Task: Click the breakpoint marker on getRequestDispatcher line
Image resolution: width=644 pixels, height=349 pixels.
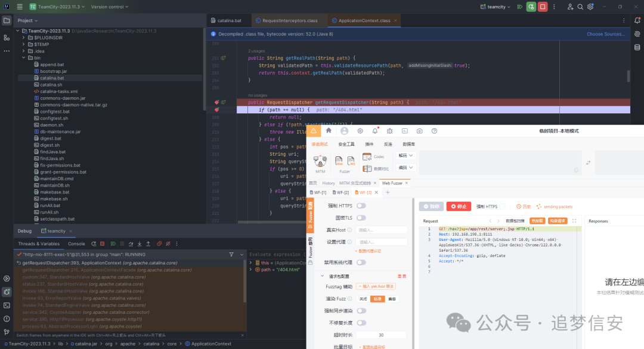Action: (216, 103)
